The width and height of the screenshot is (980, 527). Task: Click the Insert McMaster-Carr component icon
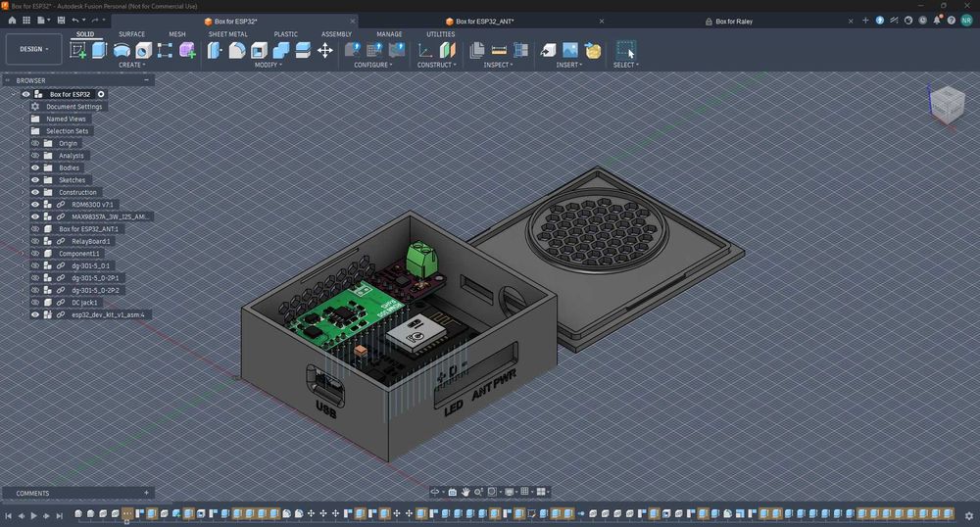pos(593,50)
